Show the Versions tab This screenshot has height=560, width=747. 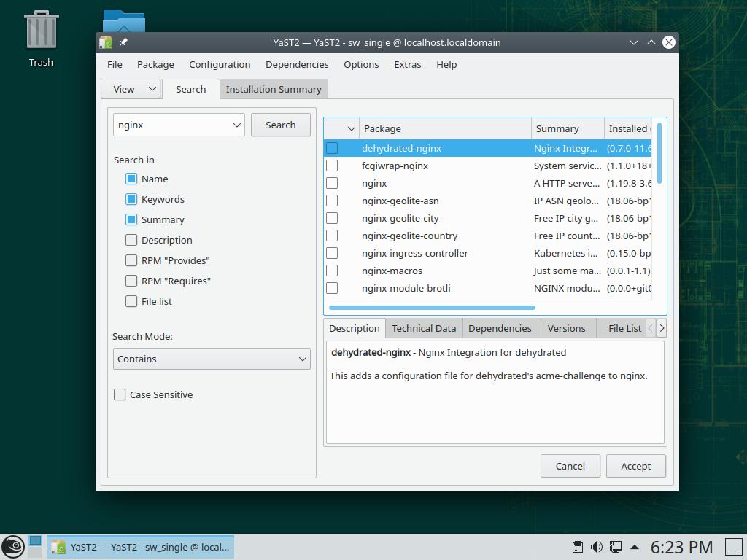(566, 329)
